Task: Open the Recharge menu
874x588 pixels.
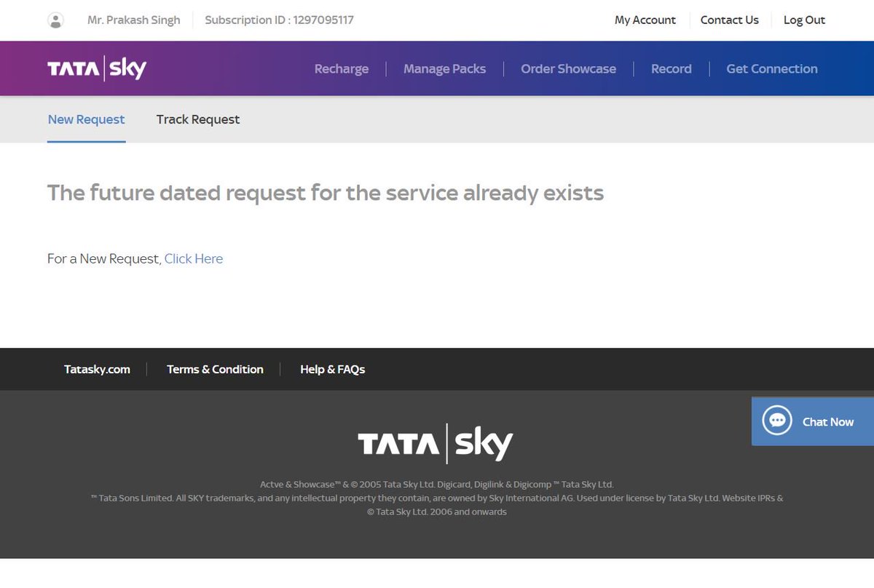Action: [342, 69]
